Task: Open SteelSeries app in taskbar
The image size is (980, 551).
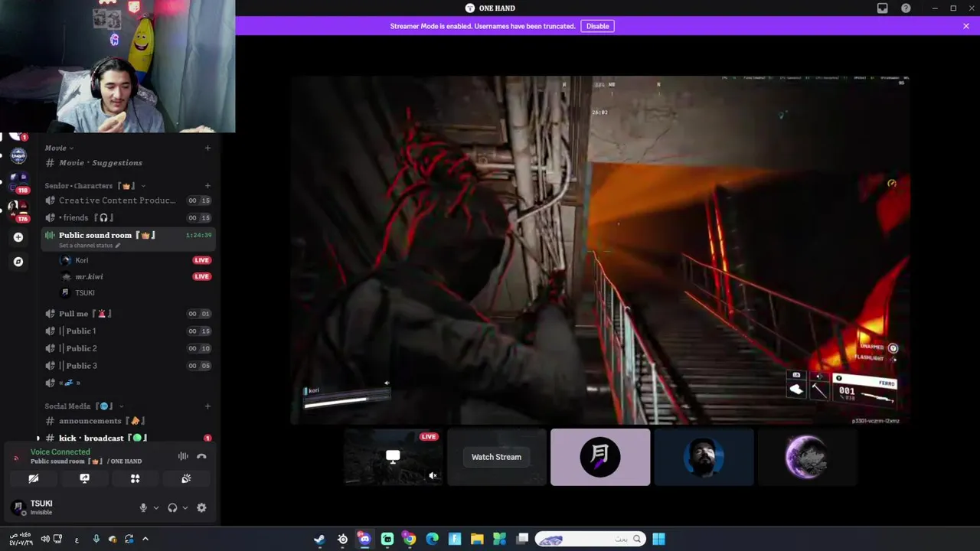Action: tap(342, 539)
